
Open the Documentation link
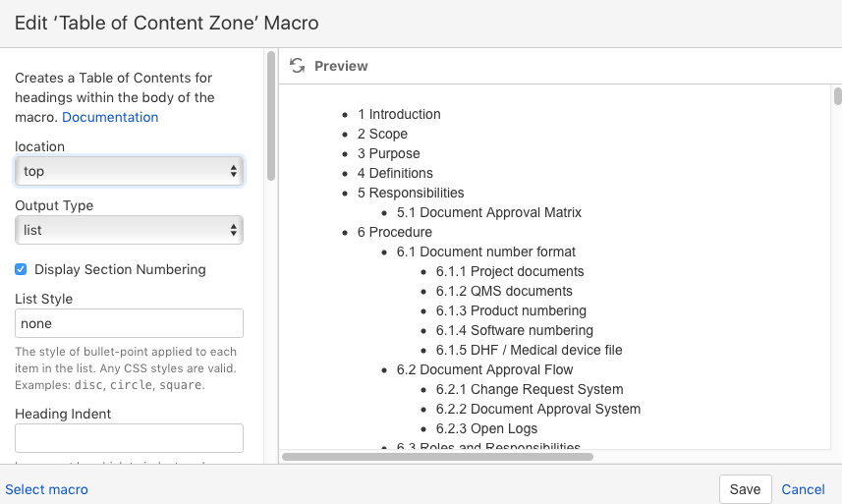110,117
